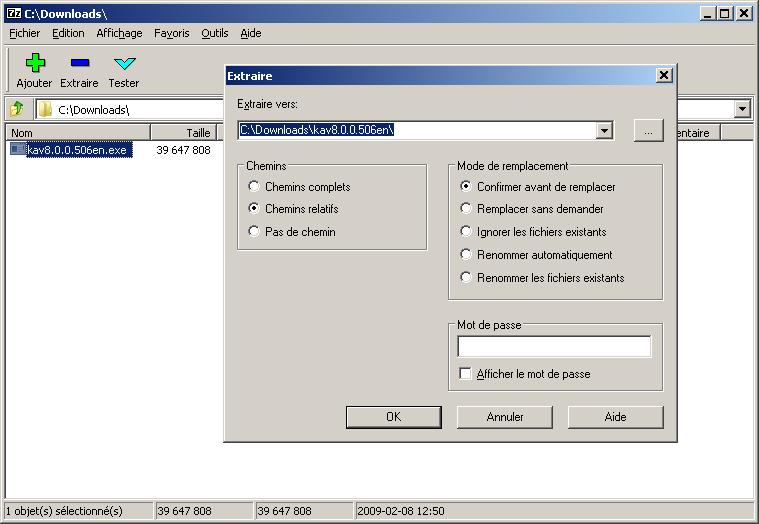Select Pas de chemin option

[254, 231]
